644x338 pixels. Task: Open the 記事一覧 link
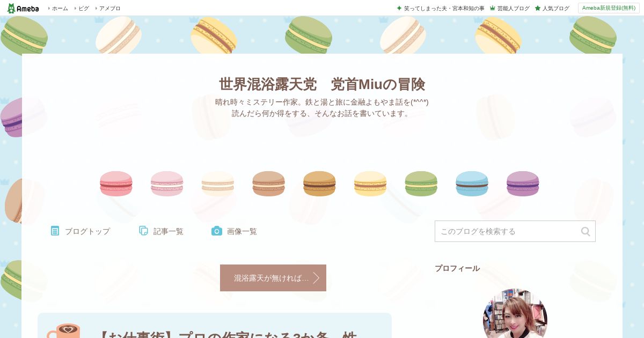(x=169, y=231)
